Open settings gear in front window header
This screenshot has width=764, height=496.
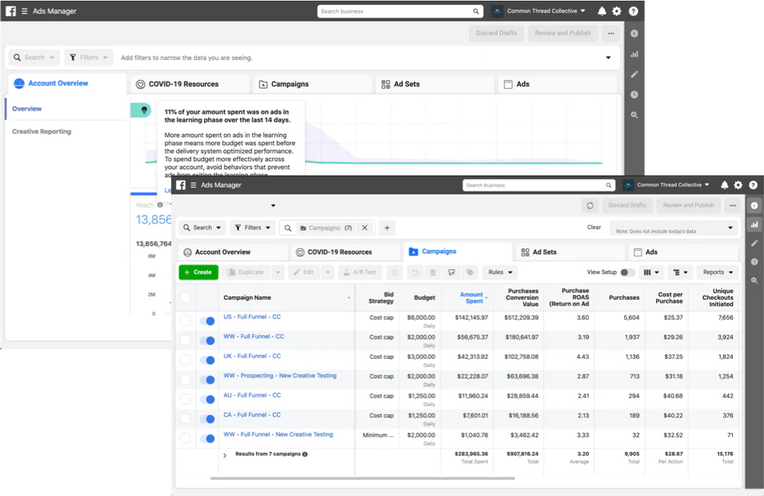click(737, 185)
